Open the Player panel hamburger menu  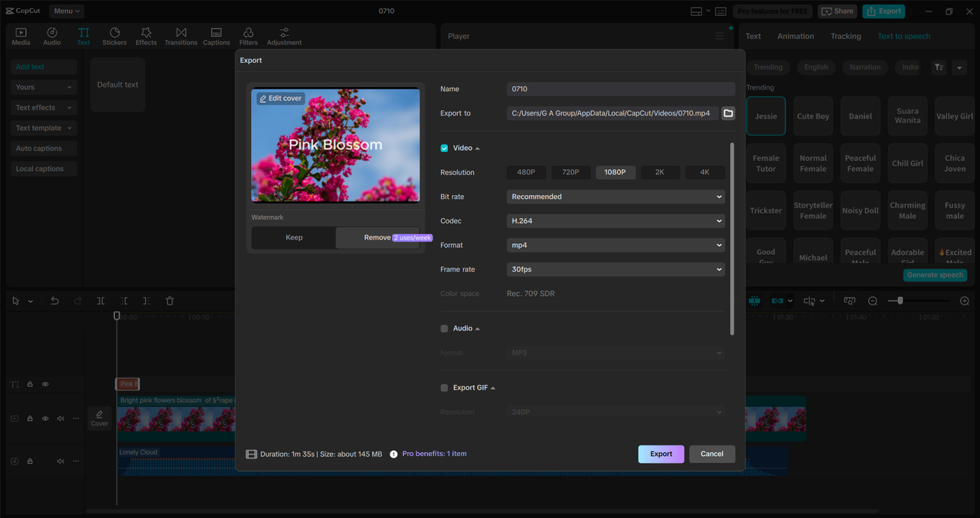(719, 36)
